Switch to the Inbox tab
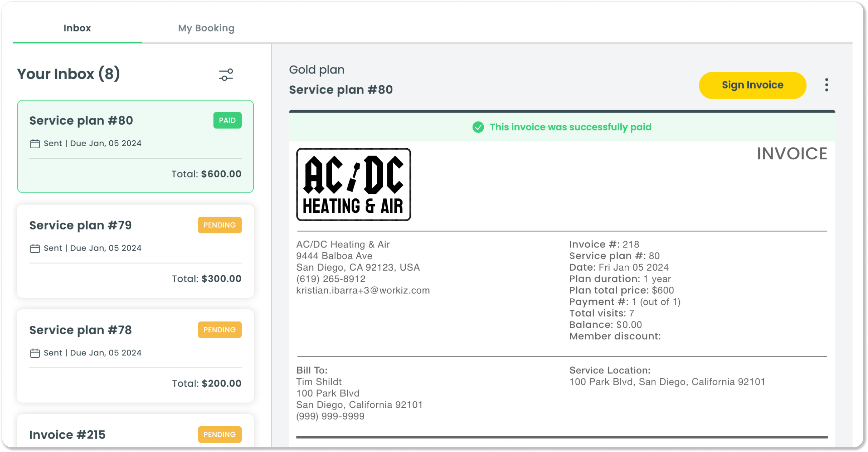This screenshot has height=452, width=868. [77, 28]
